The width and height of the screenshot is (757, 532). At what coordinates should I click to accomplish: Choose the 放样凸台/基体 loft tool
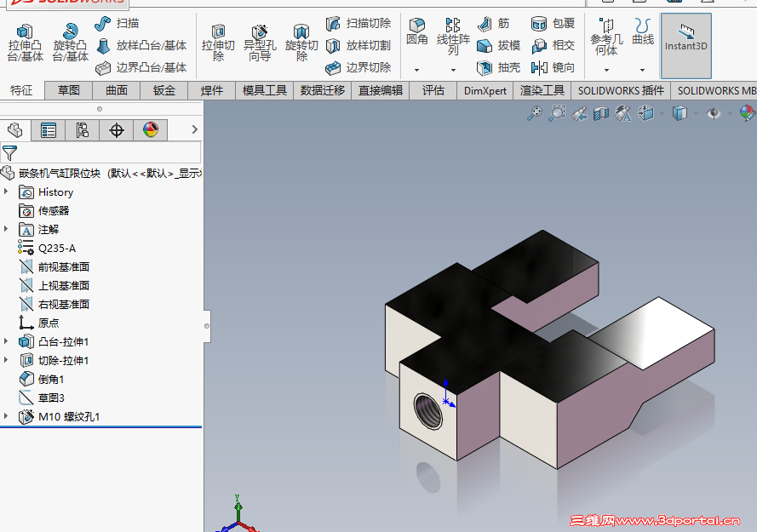tap(141, 45)
